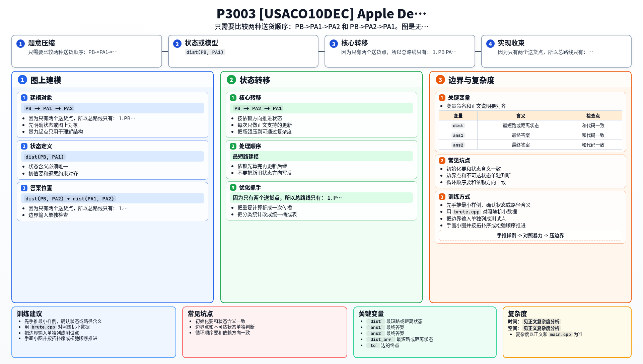Click the badge next to 答案位置
Image resolution: width=643 pixels, height=364 pixels.
tap(24, 188)
